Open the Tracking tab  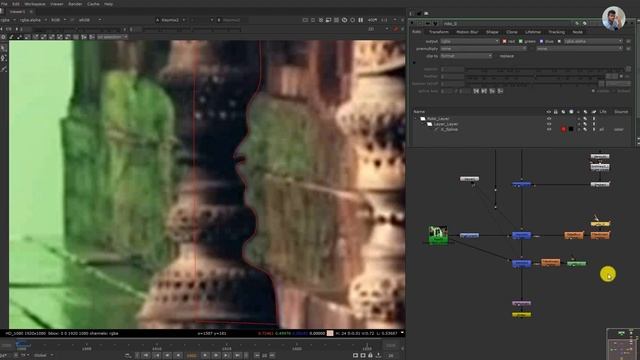(x=556, y=32)
